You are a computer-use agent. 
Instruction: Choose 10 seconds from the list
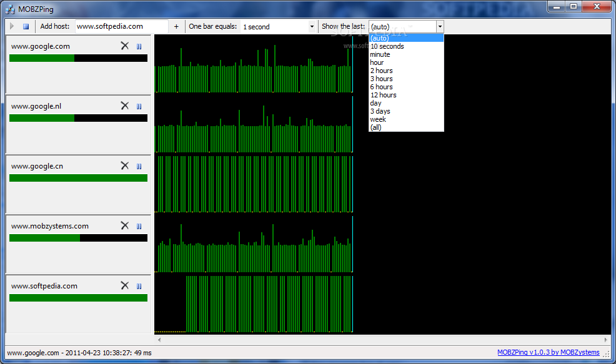coord(406,46)
